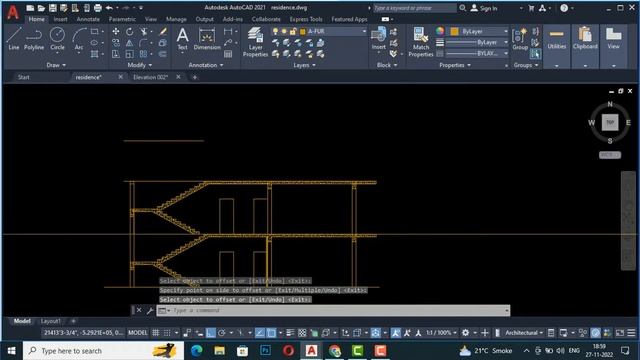This screenshot has height=360, width=640.
Task: Toggle 2D object snap
Action: tap(271, 333)
